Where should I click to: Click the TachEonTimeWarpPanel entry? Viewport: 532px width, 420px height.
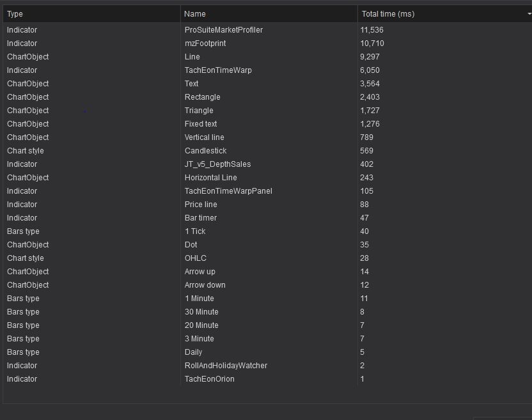pyautogui.click(x=228, y=191)
